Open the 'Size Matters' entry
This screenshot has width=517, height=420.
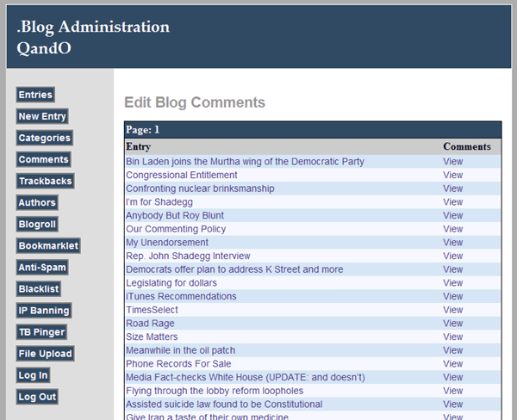(x=152, y=337)
